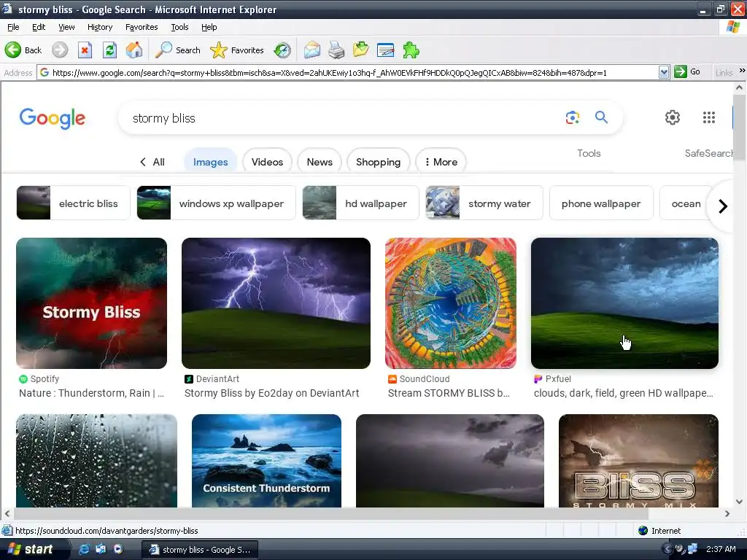Click 'clouds, dark, field, green HD wallpape...' title
This screenshot has width=747, height=560.
(x=623, y=393)
